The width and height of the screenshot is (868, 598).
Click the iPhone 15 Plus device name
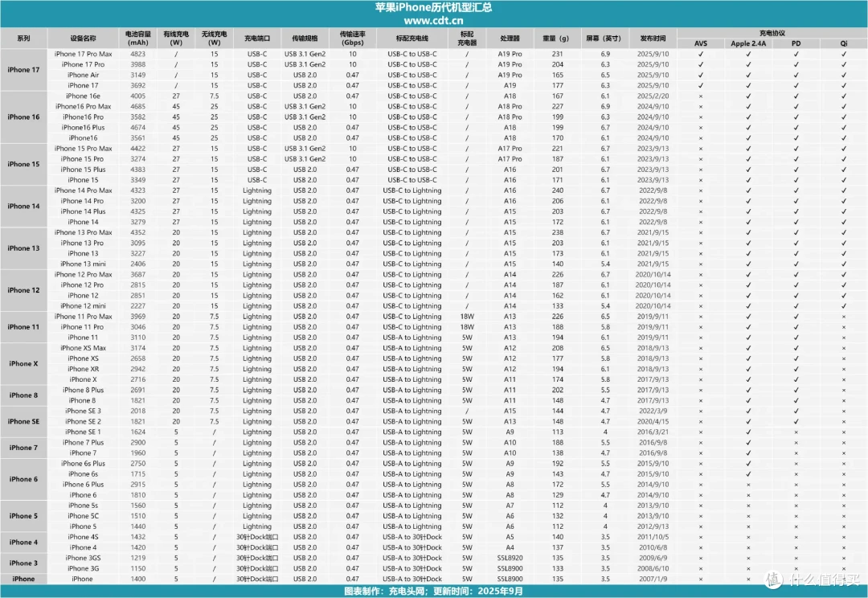point(83,170)
